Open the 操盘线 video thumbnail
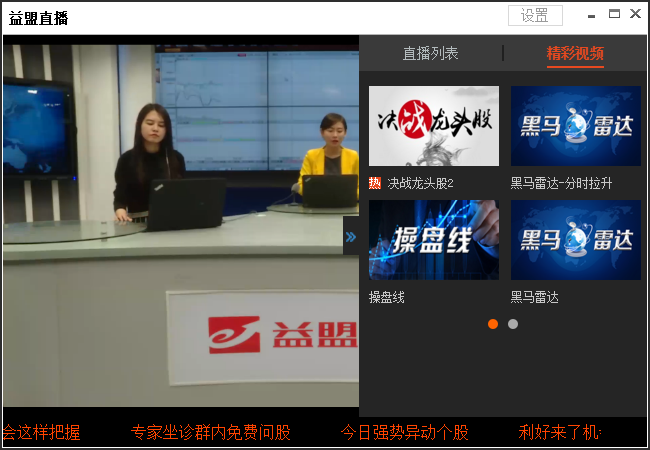650x450 pixels. [x=434, y=240]
